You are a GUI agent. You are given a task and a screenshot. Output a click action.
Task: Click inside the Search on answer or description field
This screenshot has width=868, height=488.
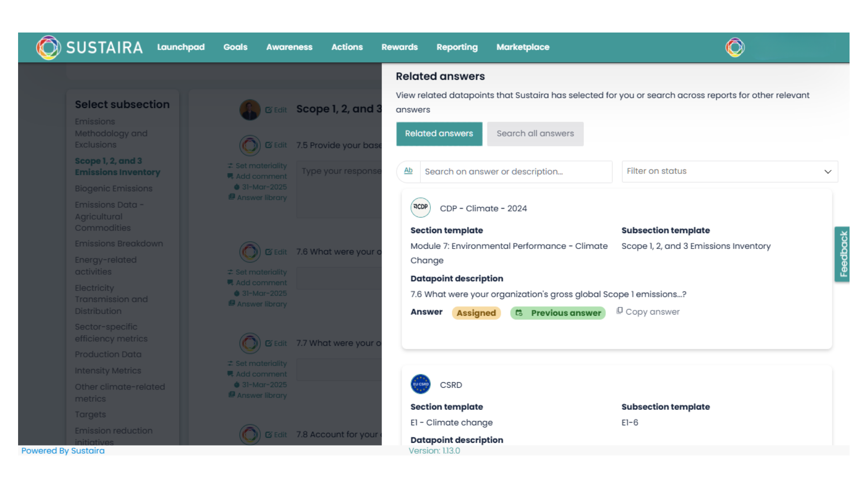(x=515, y=171)
